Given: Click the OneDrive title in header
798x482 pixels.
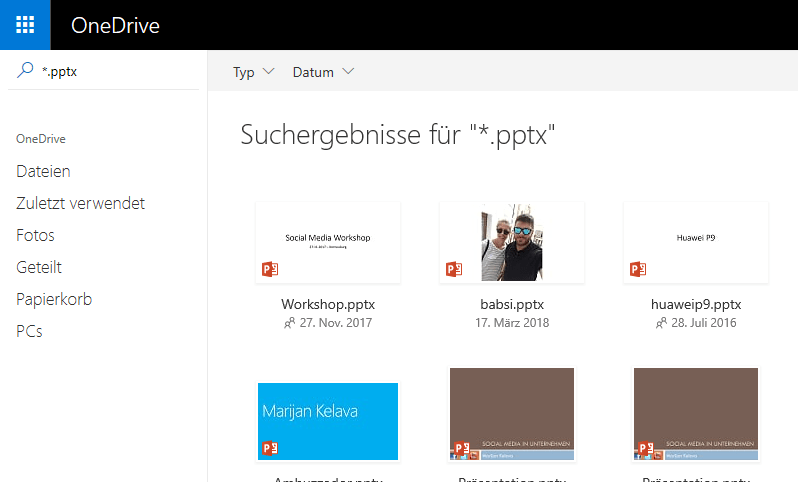Looking at the screenshot, I should (x=115, y=25).
